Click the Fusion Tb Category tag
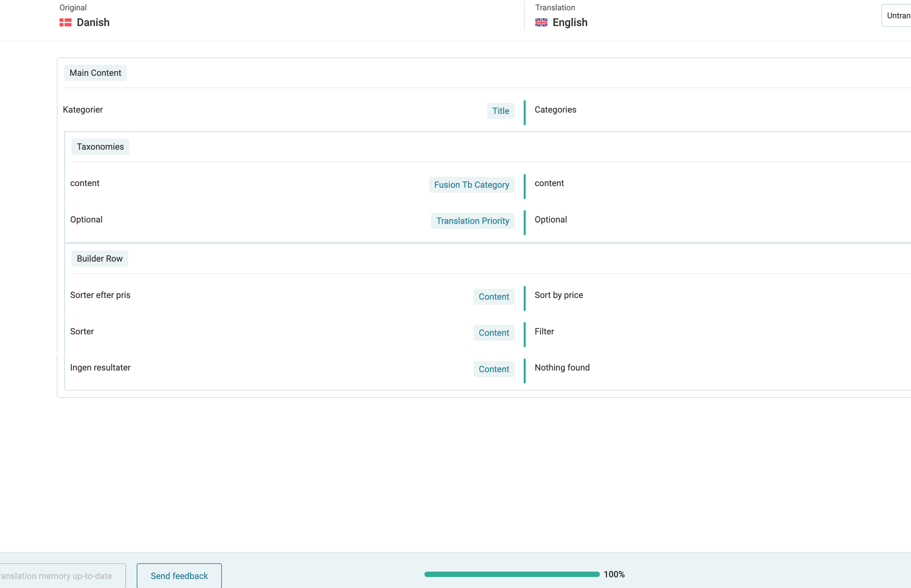The height and width of the screenshot is (588, 911). pos(471,185)
